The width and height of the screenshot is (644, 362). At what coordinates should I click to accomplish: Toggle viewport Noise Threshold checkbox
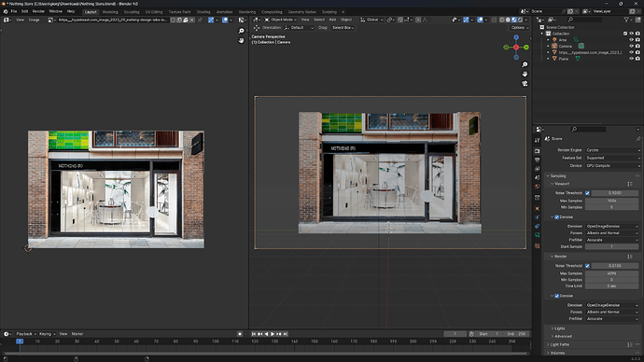[587, 193]
